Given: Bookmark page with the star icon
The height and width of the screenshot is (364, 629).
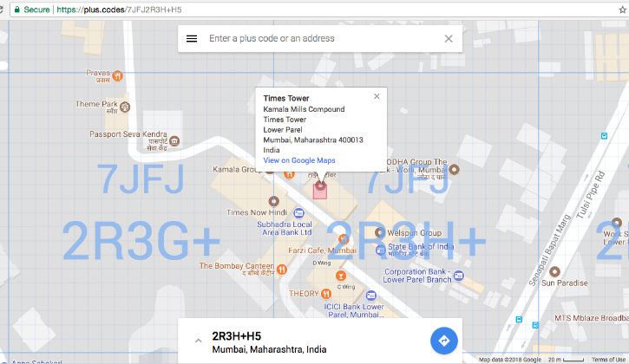Looking at the screenshot, I should coord(623,10).
